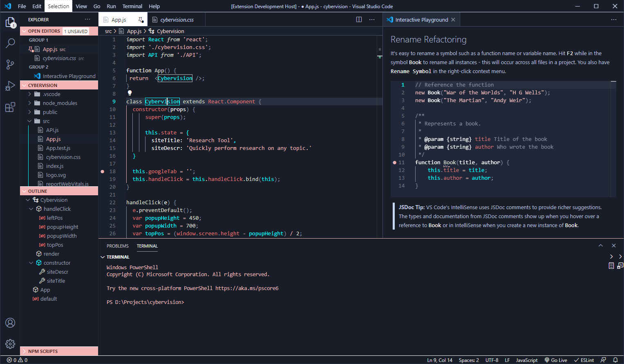
Task: Change language mode via JavaScript in status bar
Action: (x=527, y=360)
